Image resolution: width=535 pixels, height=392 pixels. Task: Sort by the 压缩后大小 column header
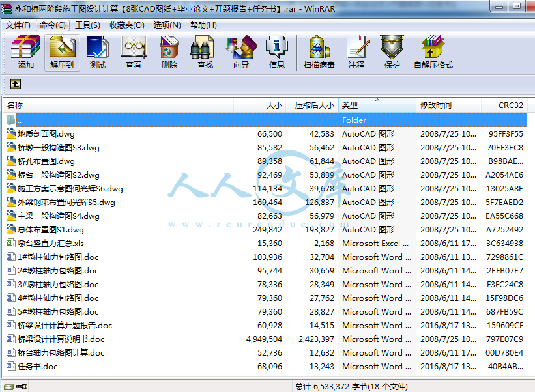(x=312, y=105)
